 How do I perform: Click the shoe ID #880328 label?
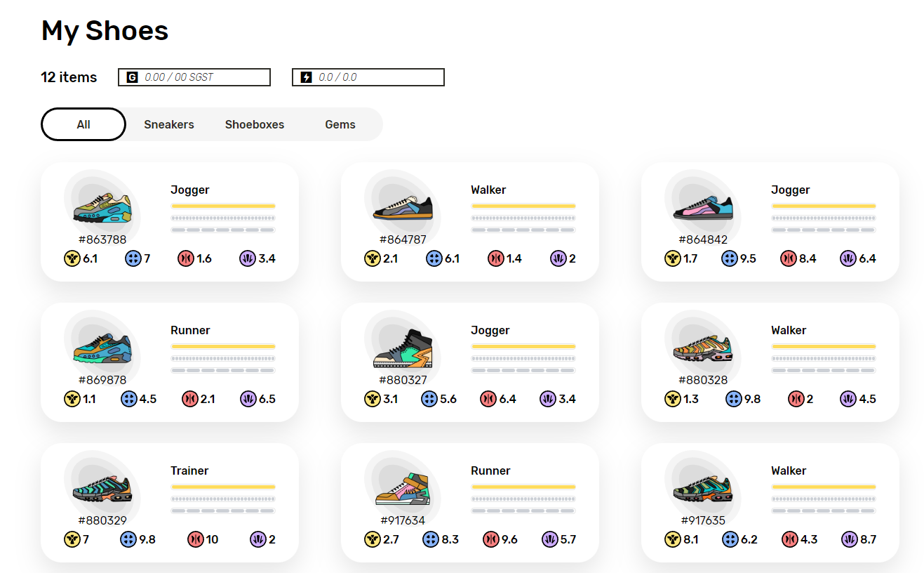pos(703,380)
